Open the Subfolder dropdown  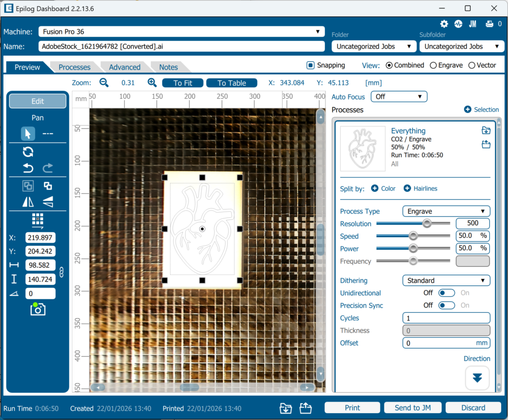(x=461, y=46)
